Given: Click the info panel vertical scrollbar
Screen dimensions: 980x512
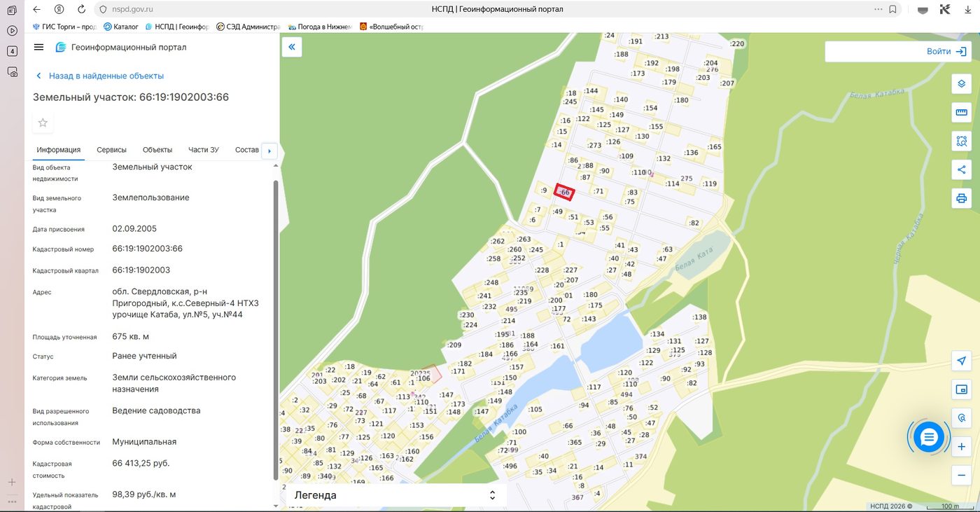Looking at the screenshot, I should point(275,329).
